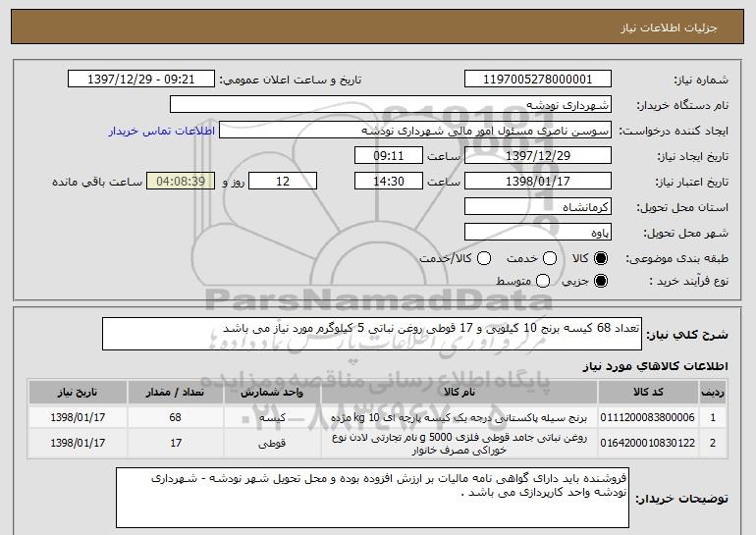Click the delivery province field کرمانشاه
This screenshot has width=756, height=535.
[538, 207]
